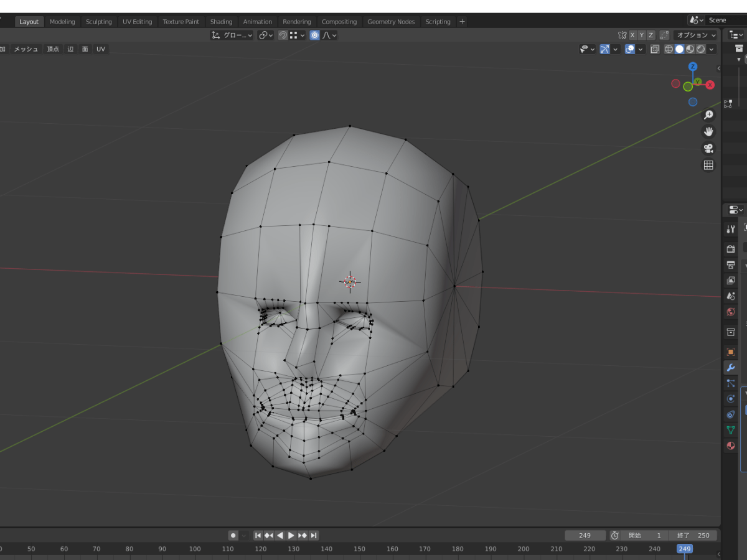
Task: Open the Physics Properties panel
Action: pos(730,398)
